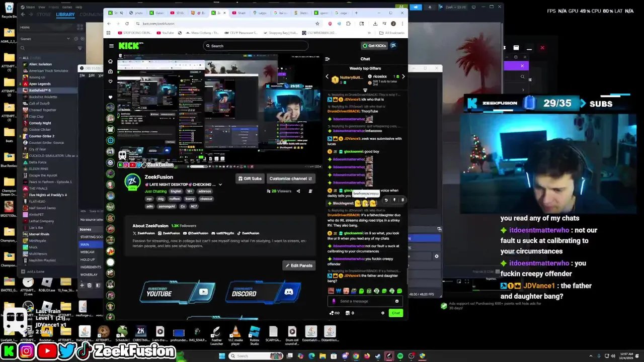Open chat settings gear icon
Viewport: 644px width, 362px height.
click(383, 313)
